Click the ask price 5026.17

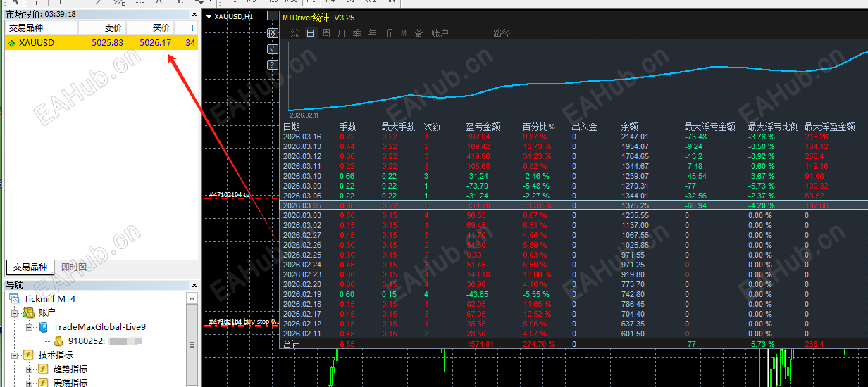coord(155,43)
